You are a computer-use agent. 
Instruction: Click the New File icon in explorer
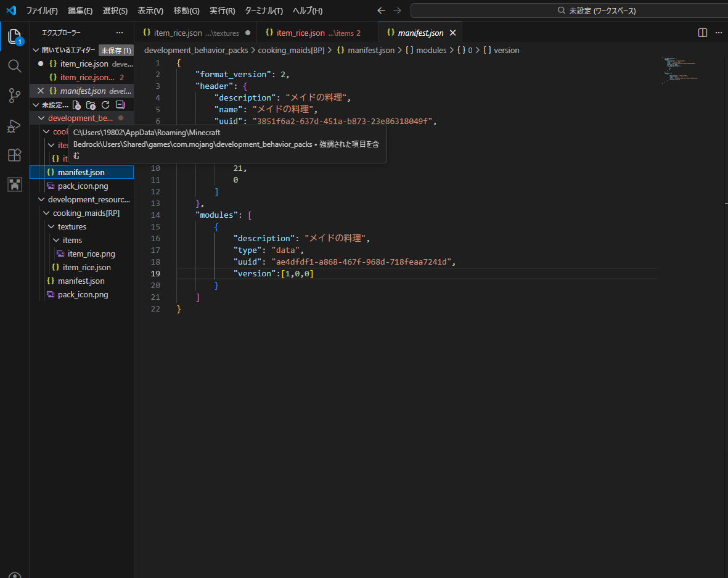(76, 105)
